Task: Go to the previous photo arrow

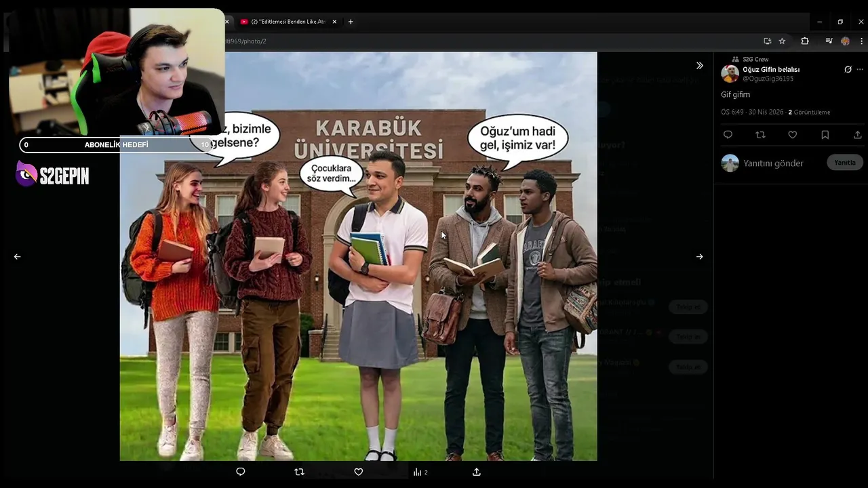Action: 17,257
